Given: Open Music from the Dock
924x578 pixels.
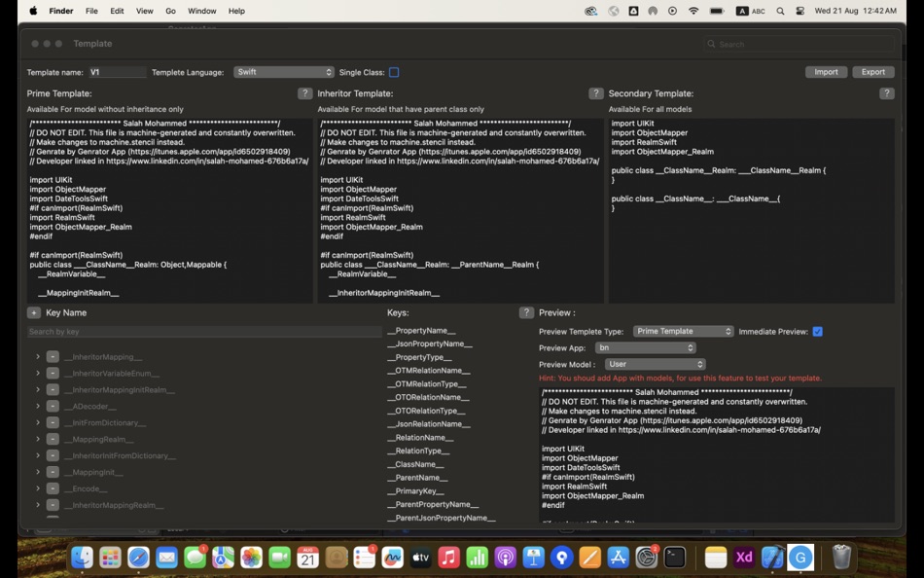Looking at the screenshot, I should pos(446,557).
